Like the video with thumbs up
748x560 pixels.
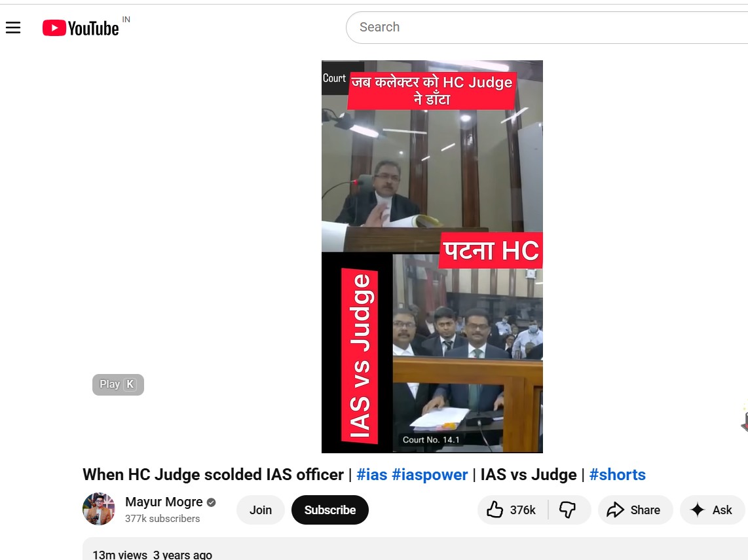pos(512,510)
